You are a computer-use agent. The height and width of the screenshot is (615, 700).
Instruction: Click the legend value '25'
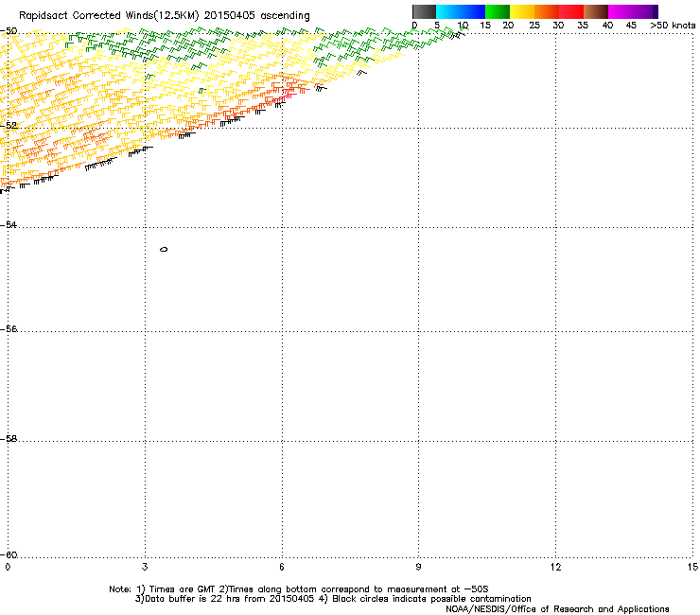(x=534, y=26)
